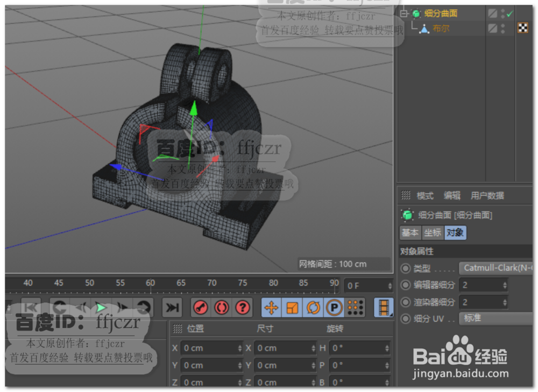
Task: Select the Move tool icon in the toolbar
Action: 271,308
